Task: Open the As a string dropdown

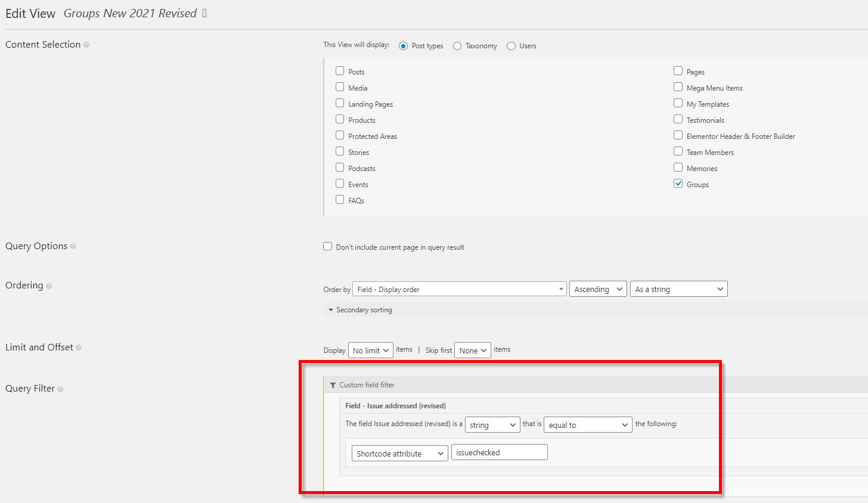Action: click(x=679, y=289)
